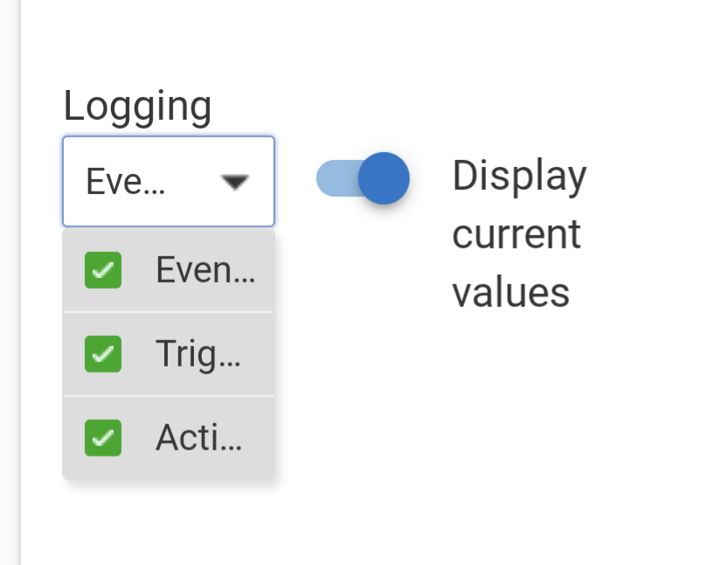
Task: Uncheck the Even... option in the dropdown list
Action: [x=102, y=270]
